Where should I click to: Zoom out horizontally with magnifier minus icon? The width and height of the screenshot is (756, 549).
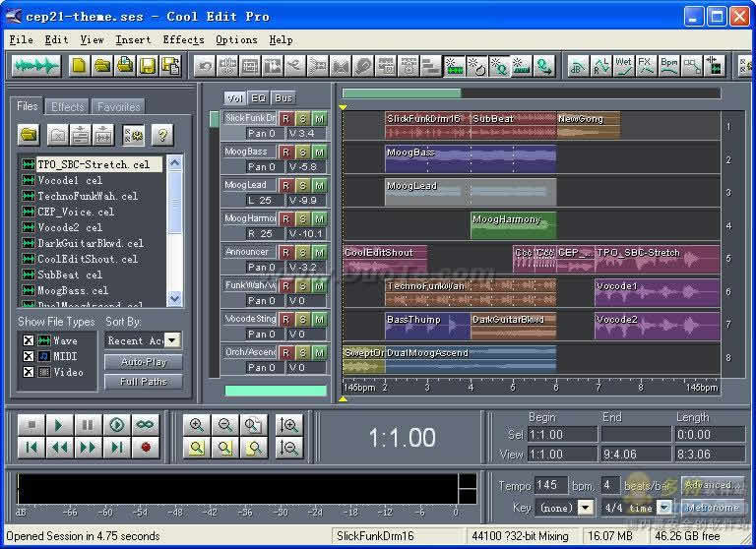224,425
